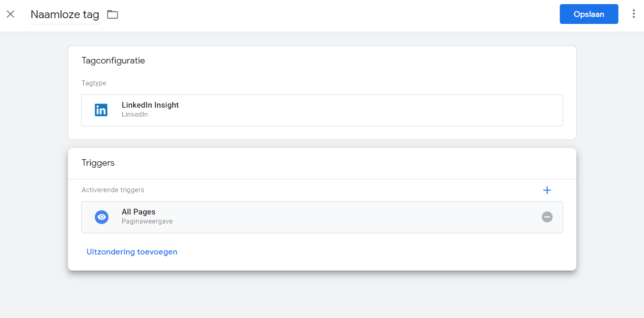Open the three-dot more options menu
Screen dimensions: 644x318
(634, 14)
